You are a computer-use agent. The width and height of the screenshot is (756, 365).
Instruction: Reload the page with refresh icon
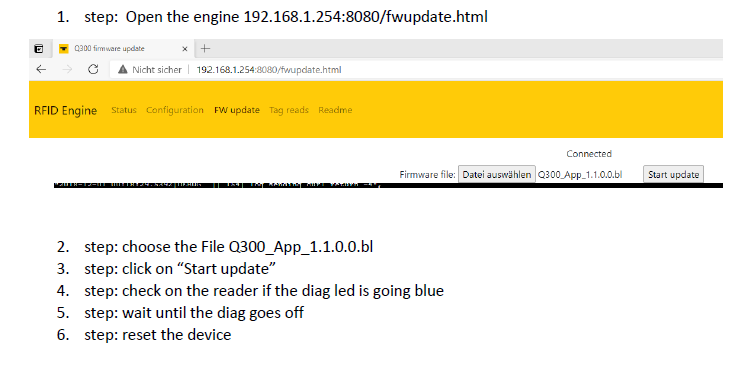(x=93, y=69)
